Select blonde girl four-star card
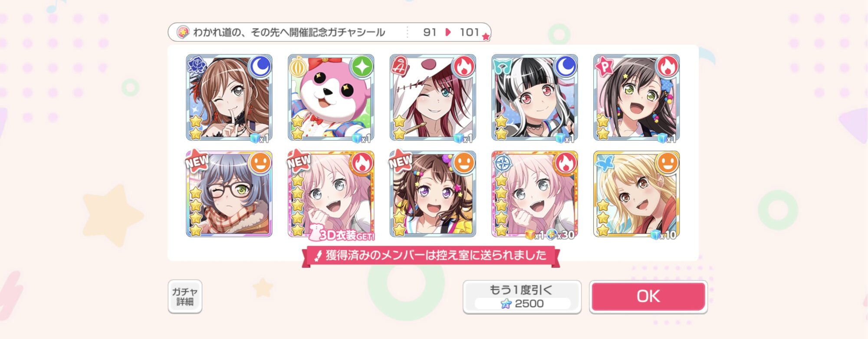This screenshot has height=339, width=868. (636, 194)
